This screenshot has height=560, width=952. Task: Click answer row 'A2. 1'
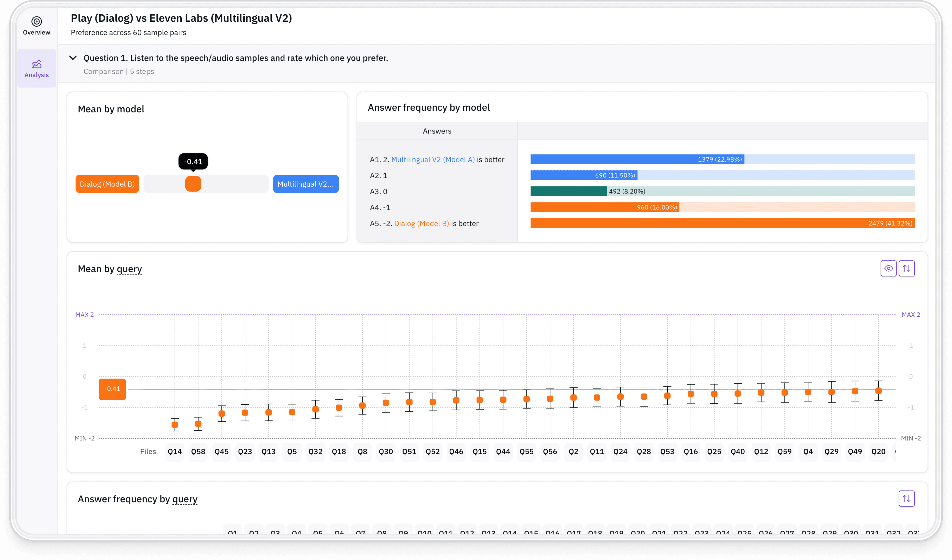[378, 175]
